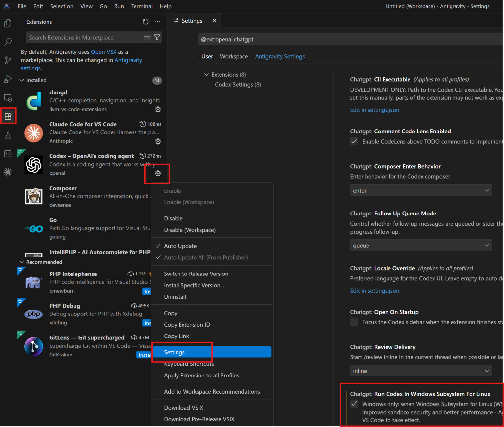Collapse Extensions (8) settings tree node

(206, 75)
